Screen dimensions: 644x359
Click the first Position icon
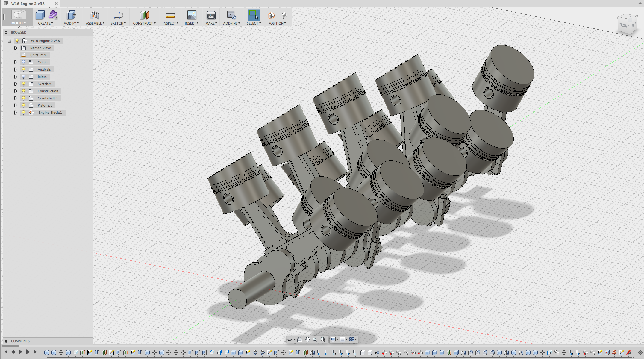272,15
